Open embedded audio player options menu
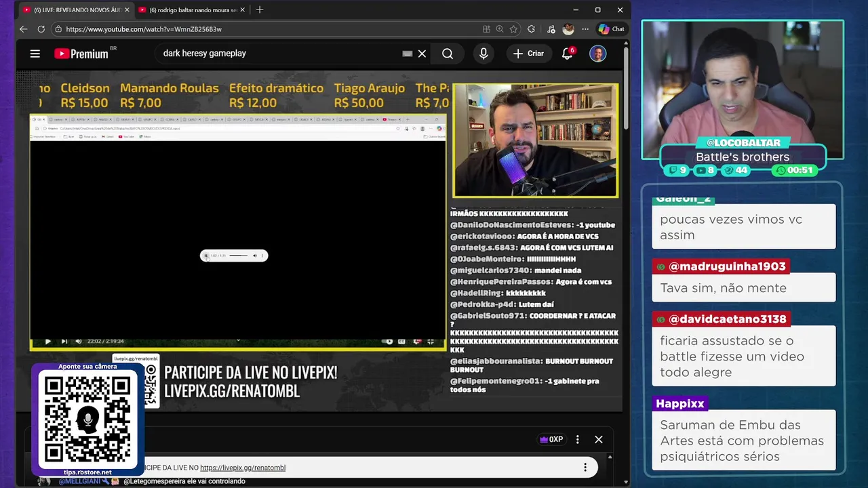 click(x=262, y=256)
